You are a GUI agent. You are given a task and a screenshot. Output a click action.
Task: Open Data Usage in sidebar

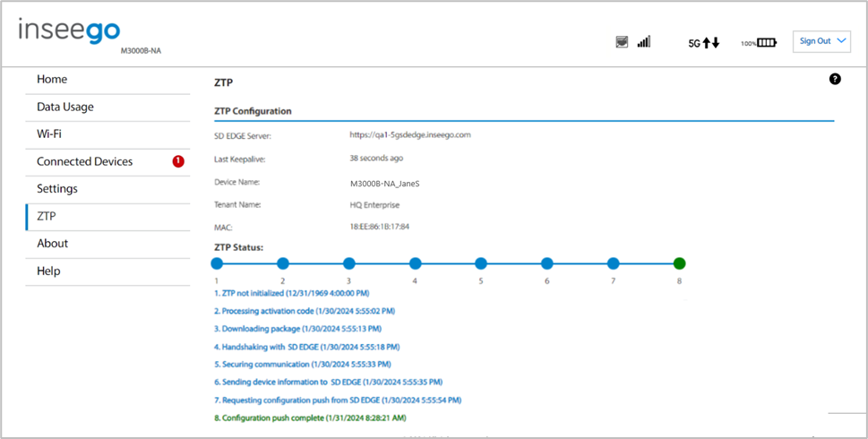[x=107, y=108]
